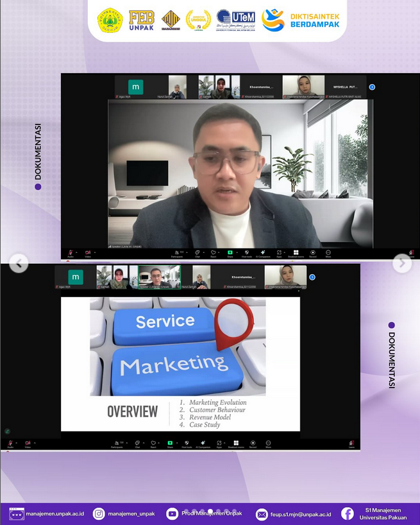Open Chat in upper Zoom window
Viewport: 420px width, 525px height.
tap(197, 254)
